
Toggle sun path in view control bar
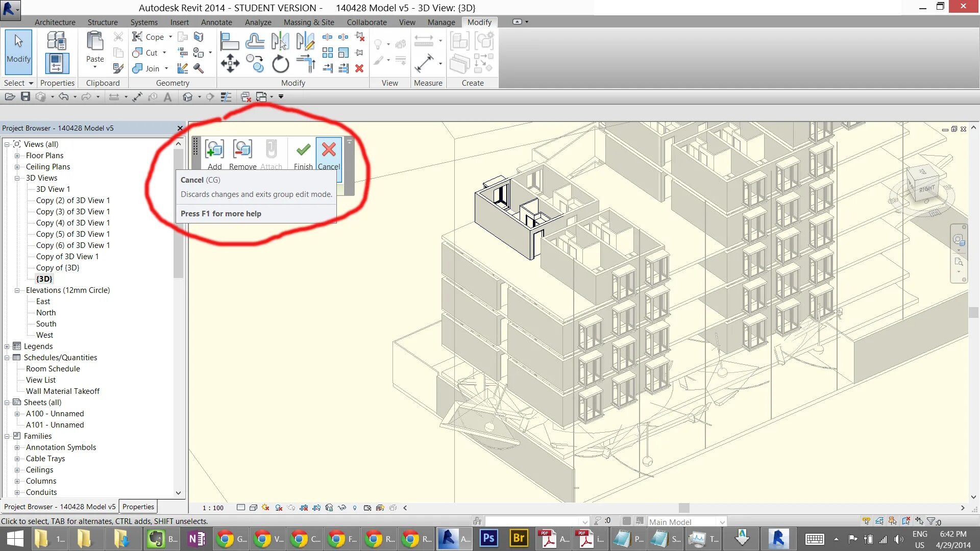(x=265, y=508)
